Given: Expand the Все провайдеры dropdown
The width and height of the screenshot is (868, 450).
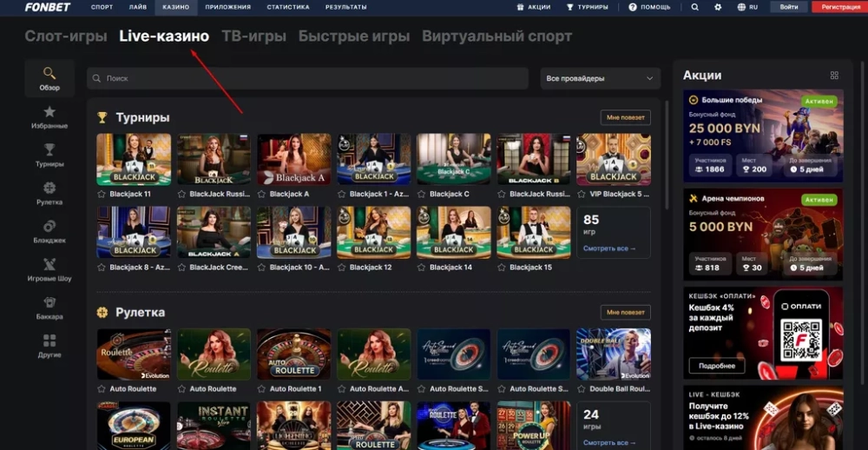Looking at the screenshot, I should click(x=600, y=79).
